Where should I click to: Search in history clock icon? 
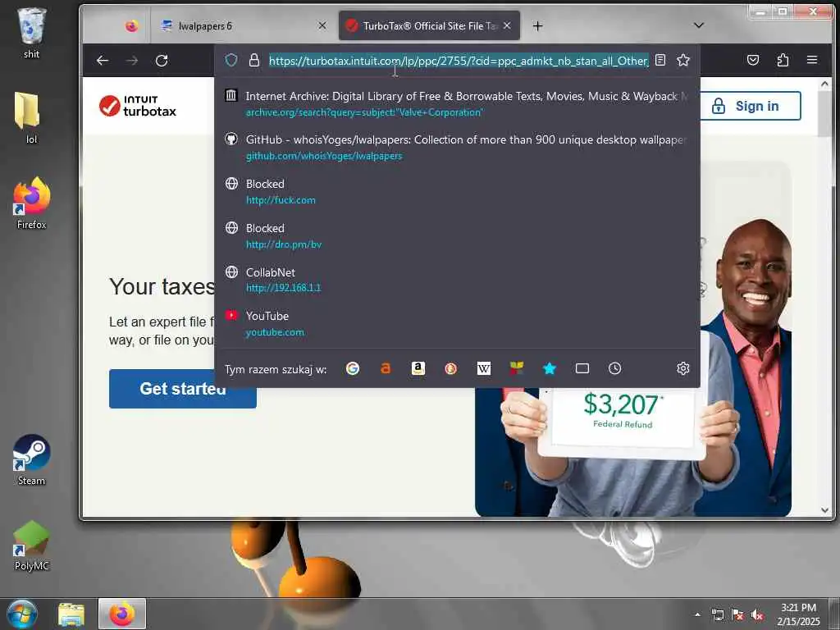point(615,368)
